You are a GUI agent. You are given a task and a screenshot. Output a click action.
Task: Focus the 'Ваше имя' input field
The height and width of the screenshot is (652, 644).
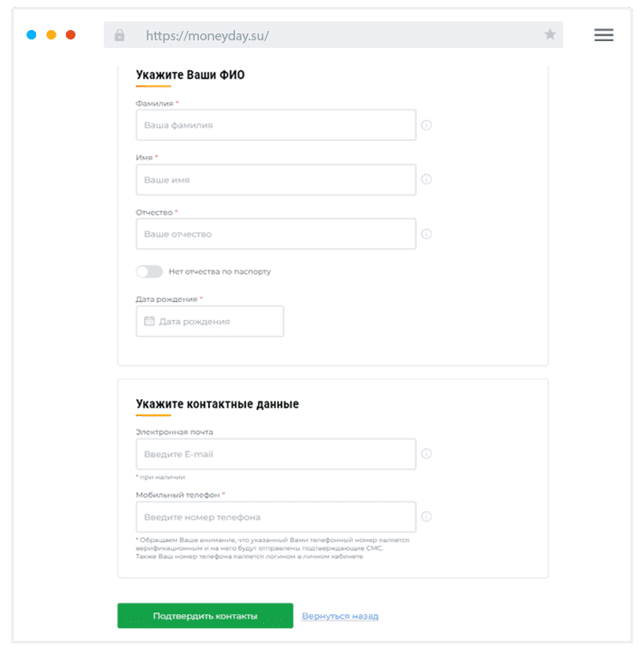pos(275,180)
